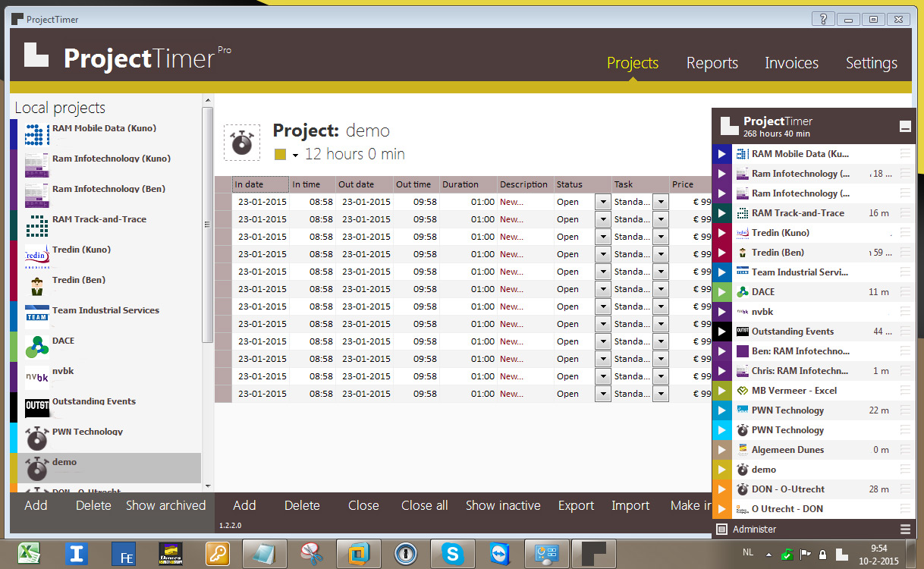Switch to the Projects tab
The image size is (924, 569).
633,63
